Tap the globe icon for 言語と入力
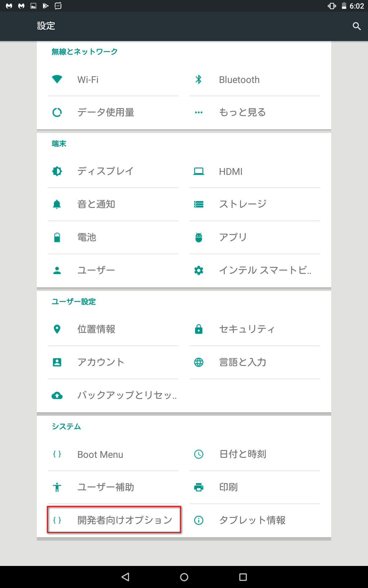Image resolution: width=368 pixels, height=588 pixels. [199, 362]
